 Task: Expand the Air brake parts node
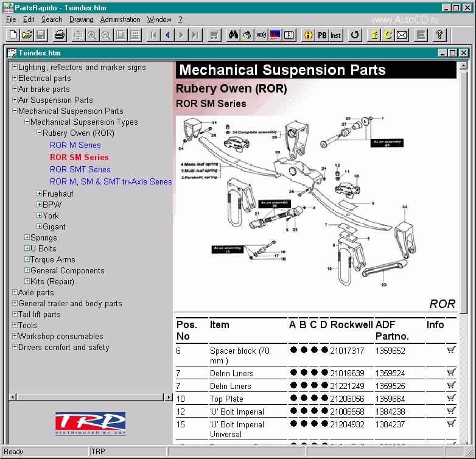click(15, 89)
